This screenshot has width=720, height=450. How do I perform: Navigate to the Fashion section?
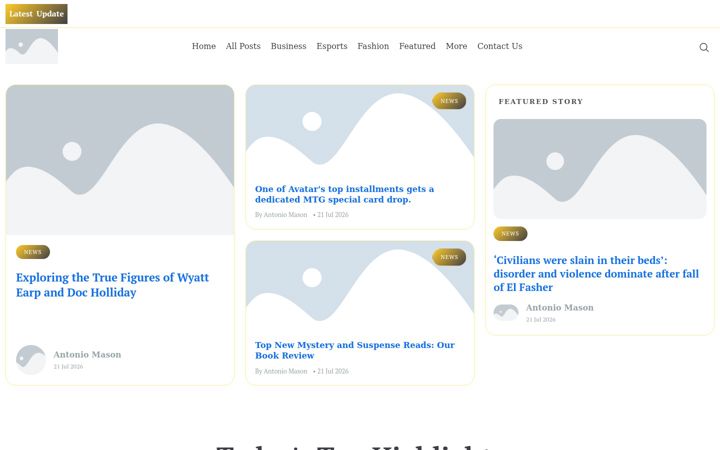pos(373,46)
